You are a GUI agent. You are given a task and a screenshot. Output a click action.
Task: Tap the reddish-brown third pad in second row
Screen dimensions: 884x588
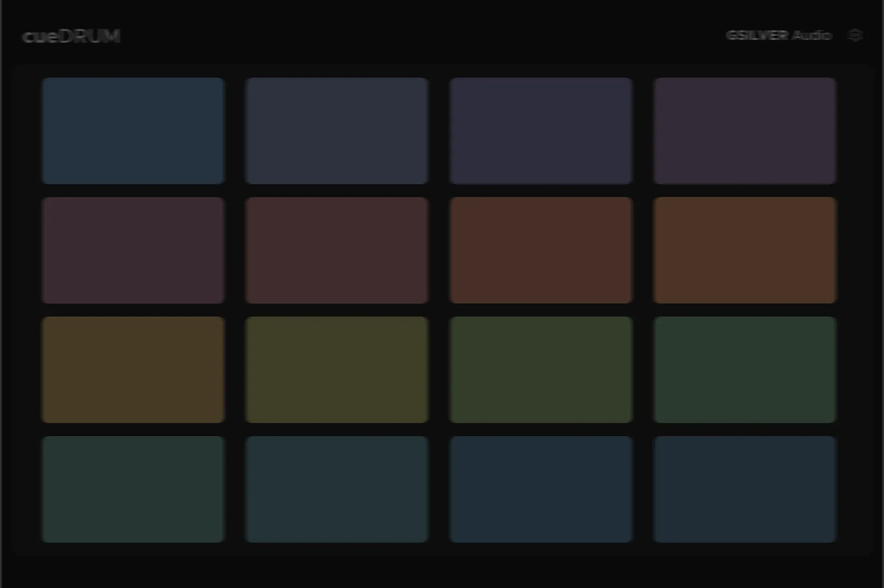tap(541, 250)
